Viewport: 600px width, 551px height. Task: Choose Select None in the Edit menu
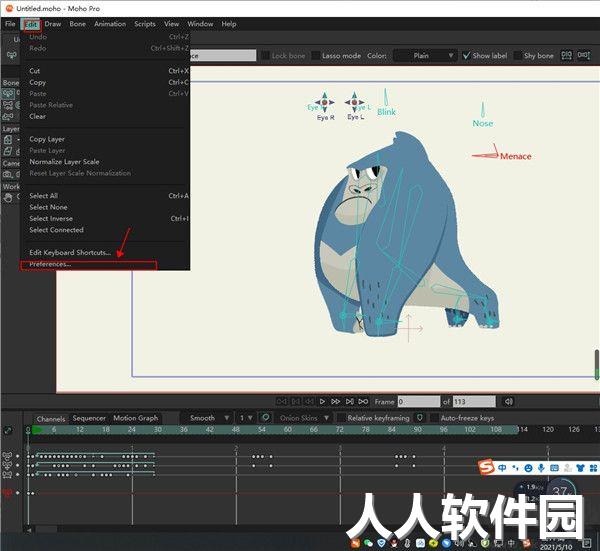(105, 207)
